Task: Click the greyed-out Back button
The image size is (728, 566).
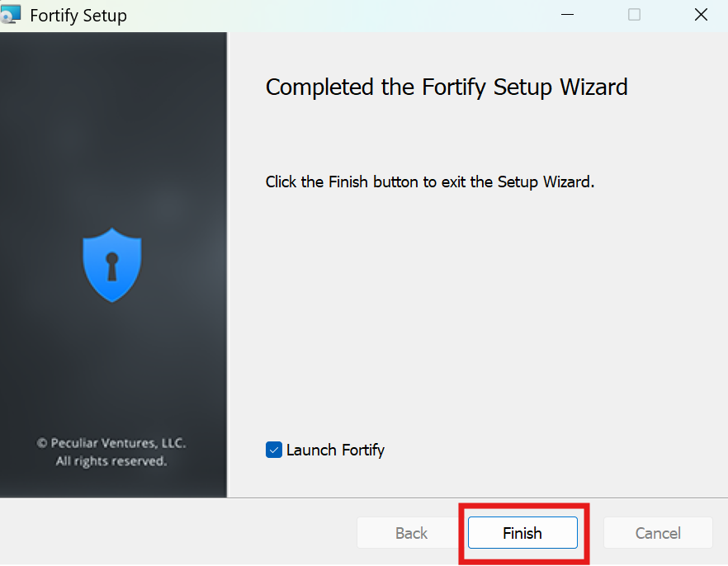Action: [411, 533]
